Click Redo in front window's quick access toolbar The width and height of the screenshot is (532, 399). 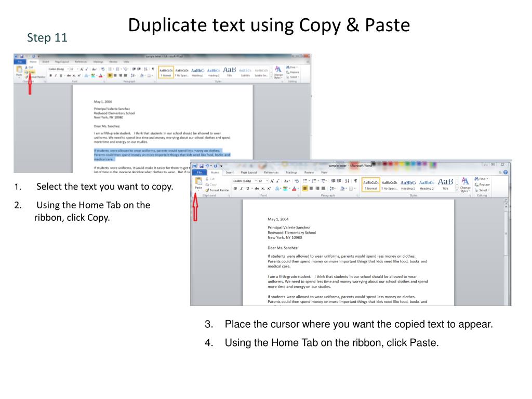pyautogui.click(x=216, y=166)
